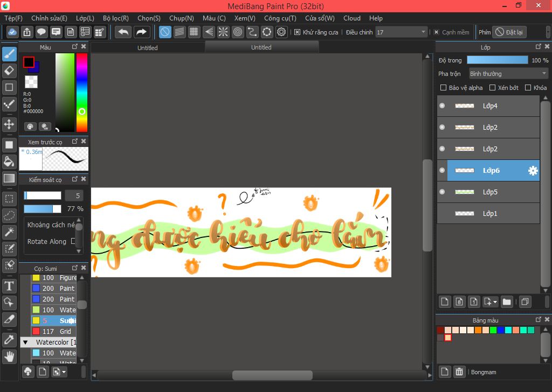Enable radial snap guide

pos(223,32)
